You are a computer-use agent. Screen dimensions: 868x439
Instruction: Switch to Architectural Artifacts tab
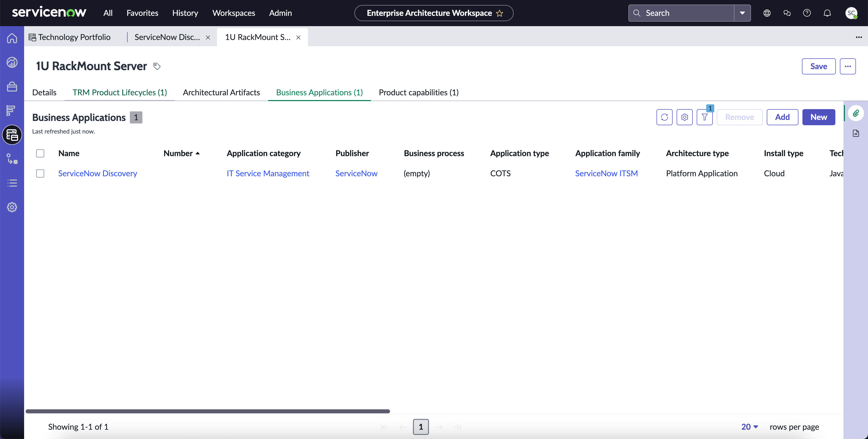tap(221, 93)
